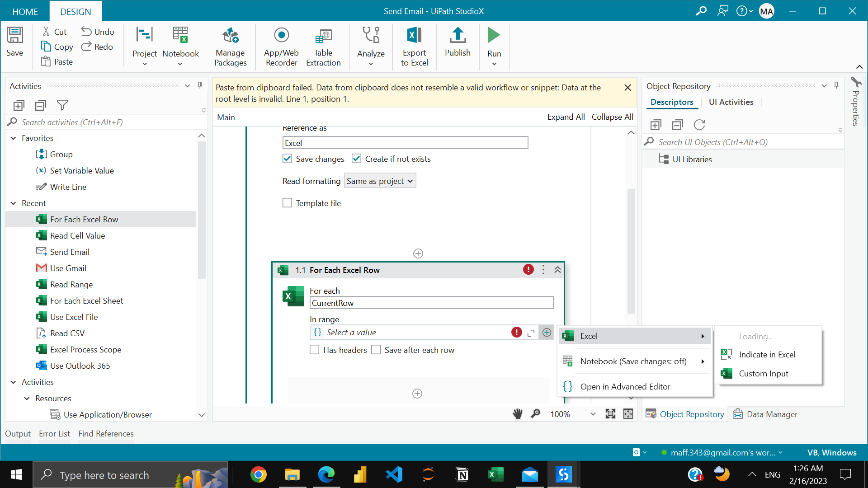The height and width of the screenshot is (488, 868).
Task: Click the plus icon in the In range field
Action: [x=547, y=332]
